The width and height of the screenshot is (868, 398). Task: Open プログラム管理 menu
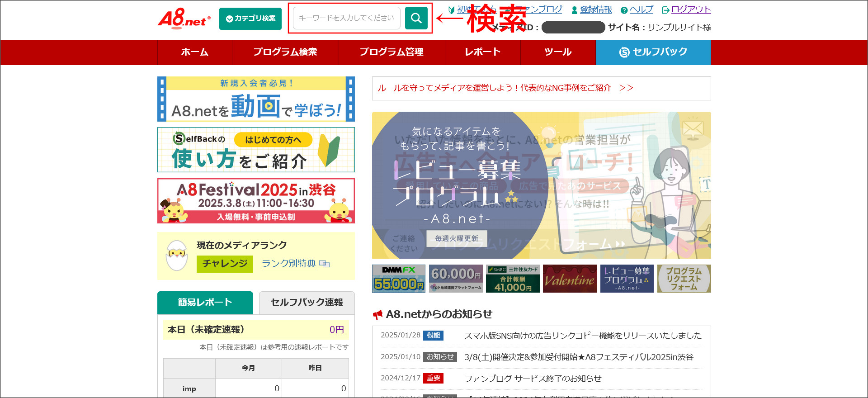point(392,52)
